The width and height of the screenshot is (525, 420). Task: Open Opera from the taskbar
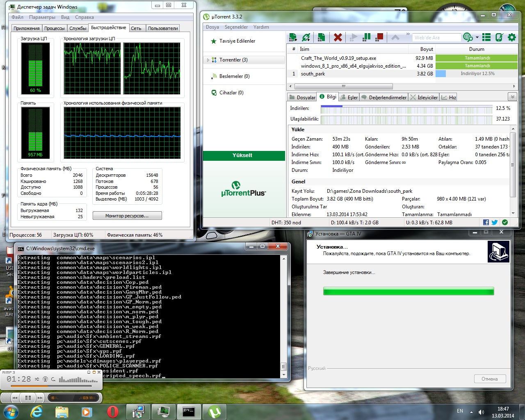tap(112, 411)
